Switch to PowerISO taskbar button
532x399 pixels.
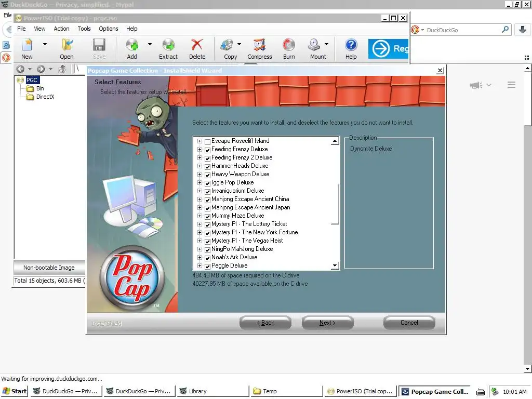click(x=360, y=391)
